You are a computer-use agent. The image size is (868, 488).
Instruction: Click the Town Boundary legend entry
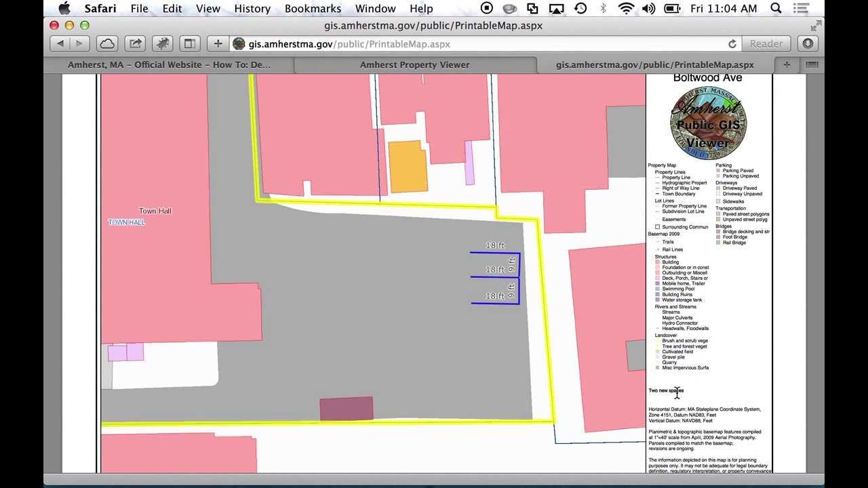click(x=679, y=194)
